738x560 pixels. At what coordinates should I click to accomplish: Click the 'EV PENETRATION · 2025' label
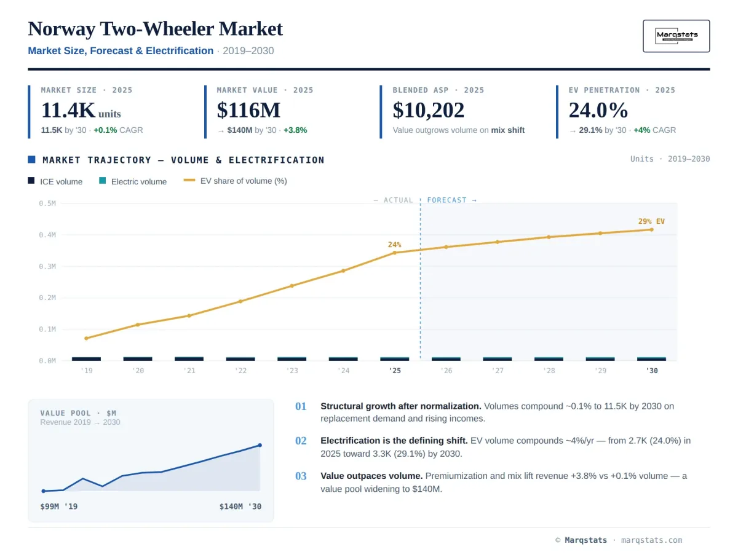tap(622, 90)
